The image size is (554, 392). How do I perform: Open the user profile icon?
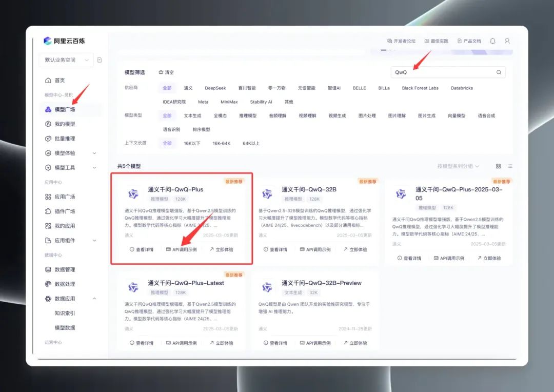pyautogui.click(x=507, y=41)
